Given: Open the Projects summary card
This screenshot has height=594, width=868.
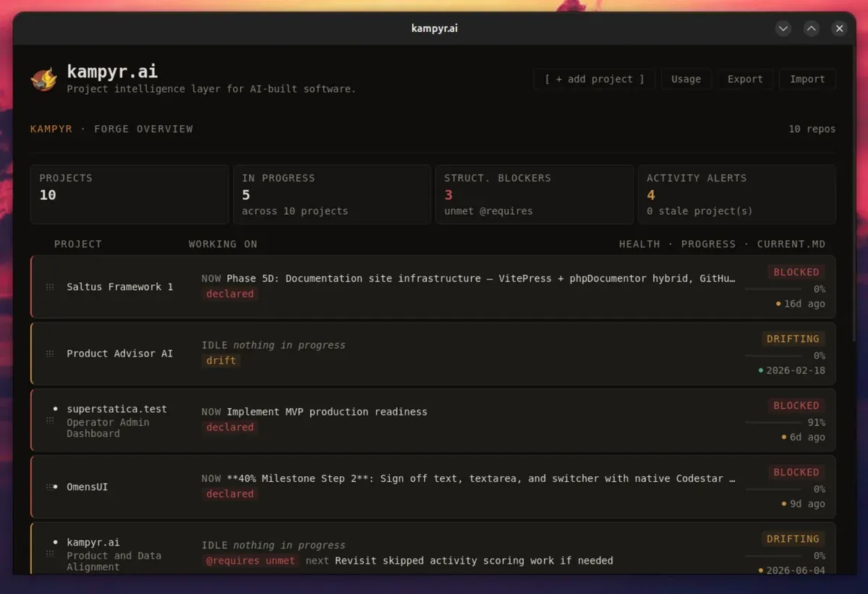Looking at the screenshot, I should click(x=129, y=194).
